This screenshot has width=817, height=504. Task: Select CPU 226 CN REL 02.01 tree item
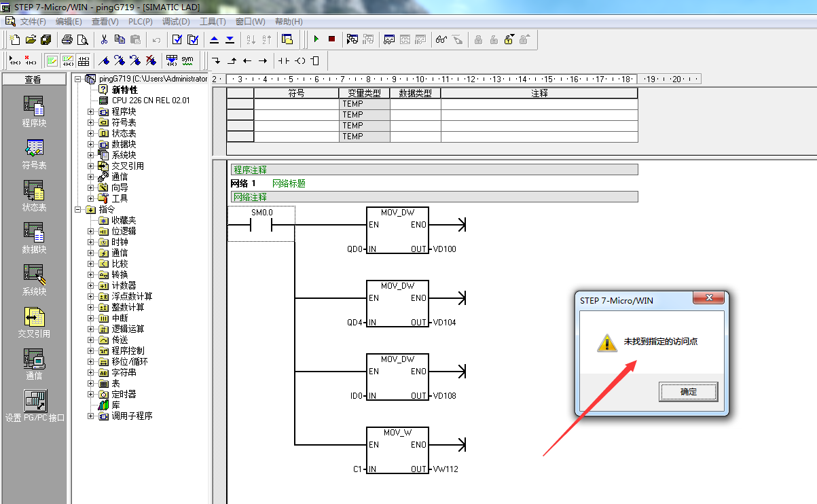click(151, 101)
